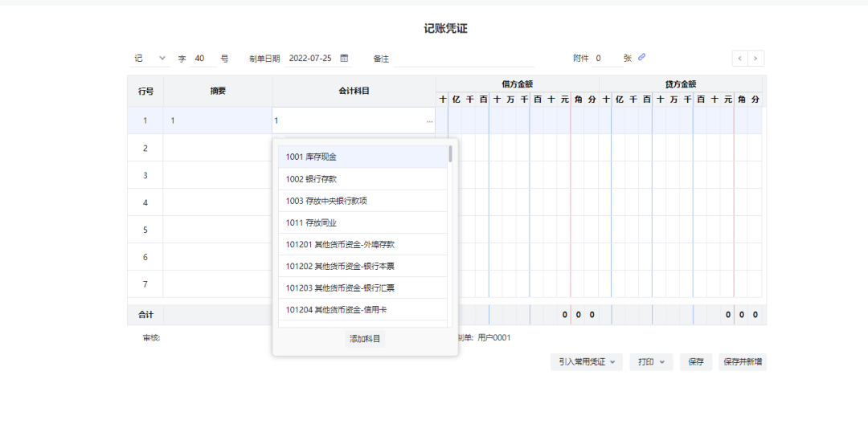Click the account list scrollbar thumb
868x424 pixels.
point(450,154)
